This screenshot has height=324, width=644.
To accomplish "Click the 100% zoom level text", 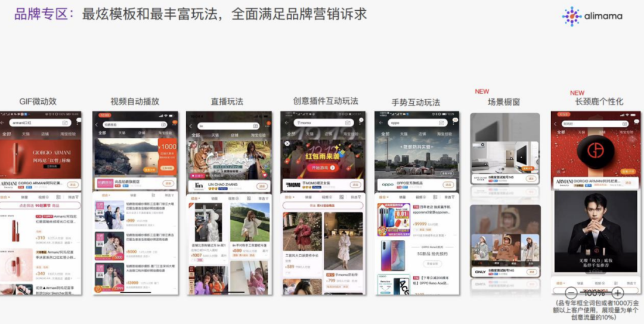I will click(594, 293).
